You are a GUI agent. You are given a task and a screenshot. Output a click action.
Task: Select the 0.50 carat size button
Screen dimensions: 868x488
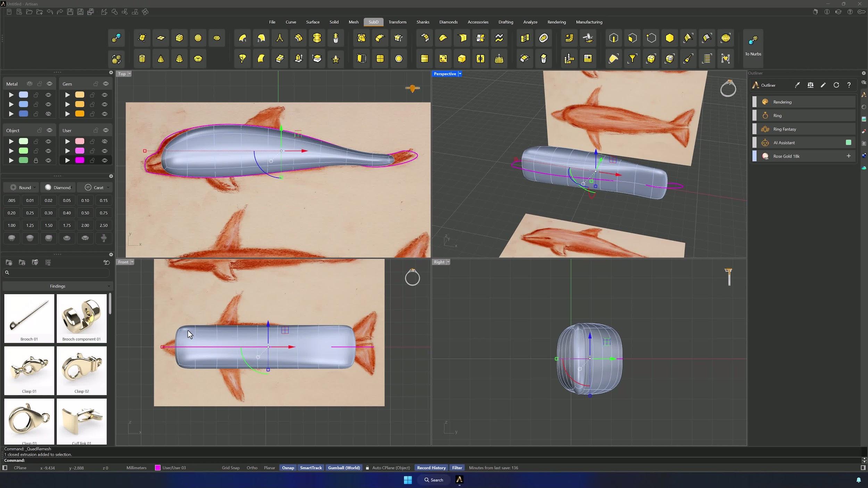pos(85,213)
